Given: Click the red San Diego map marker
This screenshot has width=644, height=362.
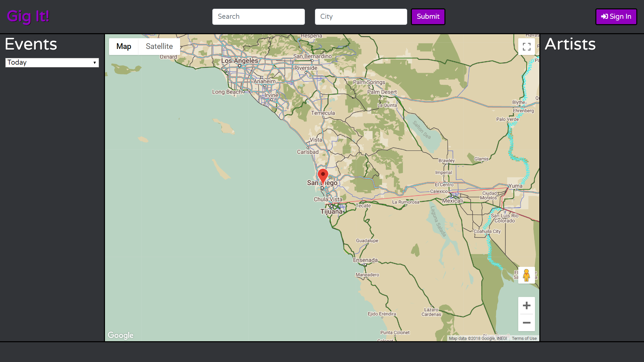Looking at the screenshot, I should point(323,175).
